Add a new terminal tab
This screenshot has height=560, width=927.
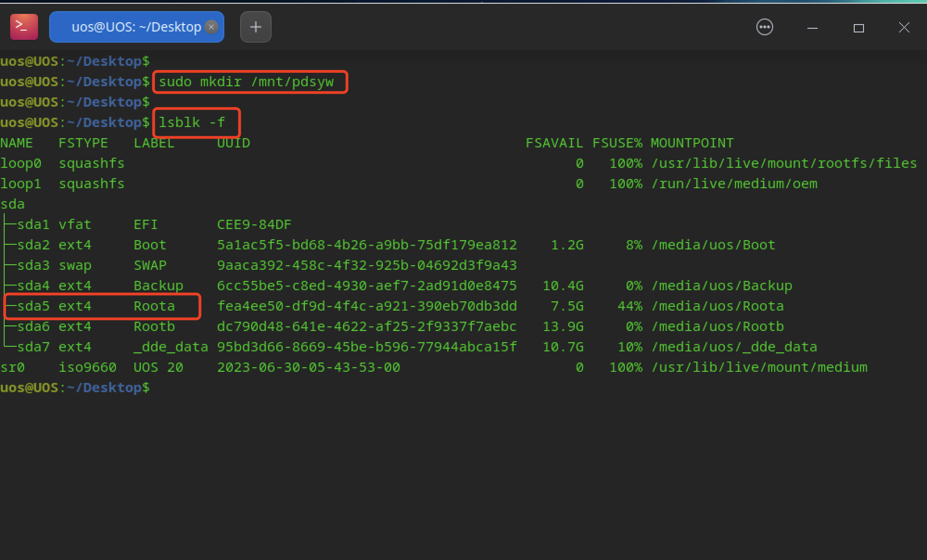click(255, 27)
